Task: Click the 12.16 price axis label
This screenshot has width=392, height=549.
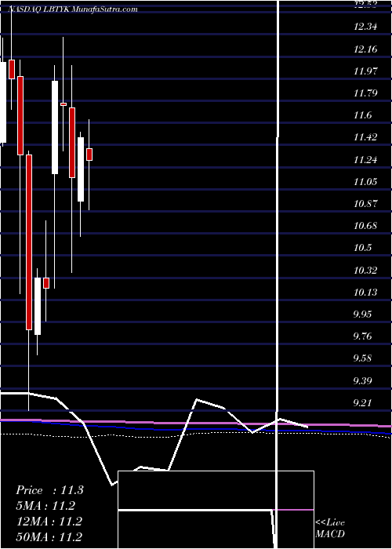Action: 365,49
